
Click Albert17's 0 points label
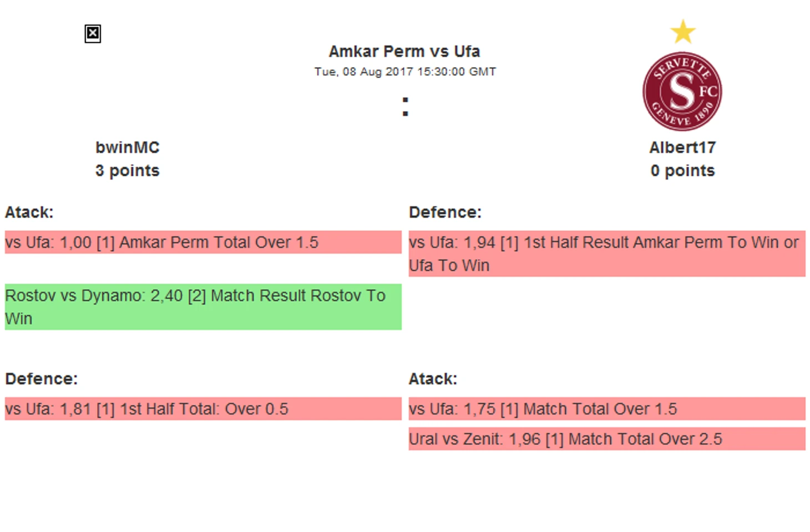[x=682, y=171]
